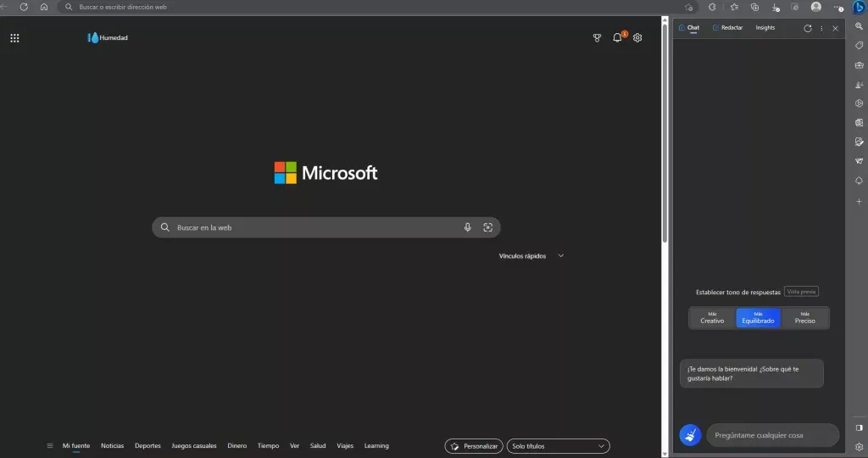868x458 pixels.
Task: Click the Microsoft logo
Action: coord(325,173)
